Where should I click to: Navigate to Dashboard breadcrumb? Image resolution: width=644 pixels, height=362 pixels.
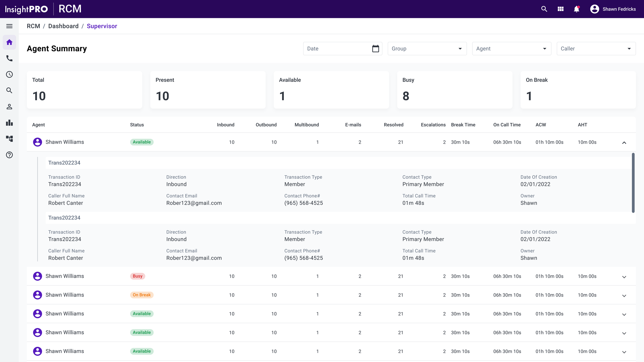coord(63,26)
